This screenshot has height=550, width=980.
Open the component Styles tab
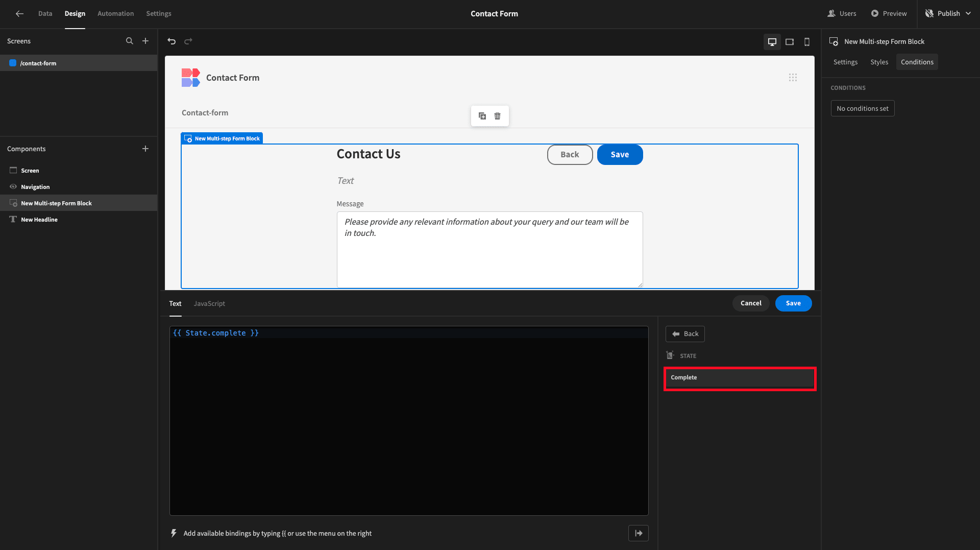[x=879, y=62]
